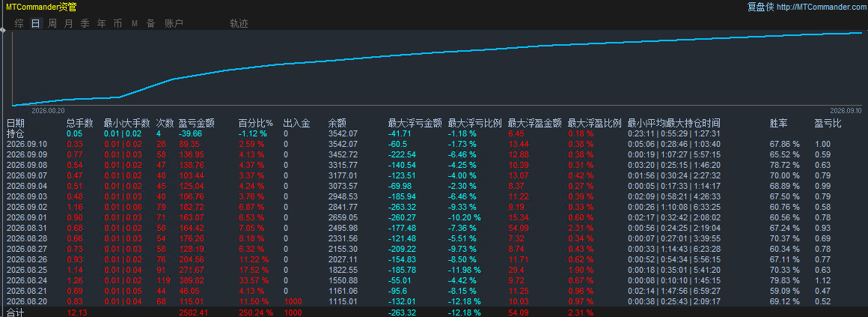Screen dimensions: 868x317
Task: Click total profit 2502.41
Action: 195,313
